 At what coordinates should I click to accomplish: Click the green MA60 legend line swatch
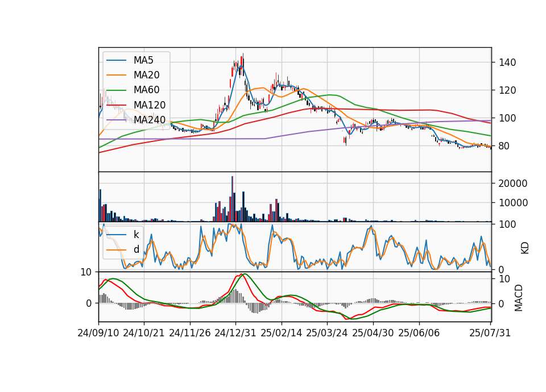(x=116, y=90)
